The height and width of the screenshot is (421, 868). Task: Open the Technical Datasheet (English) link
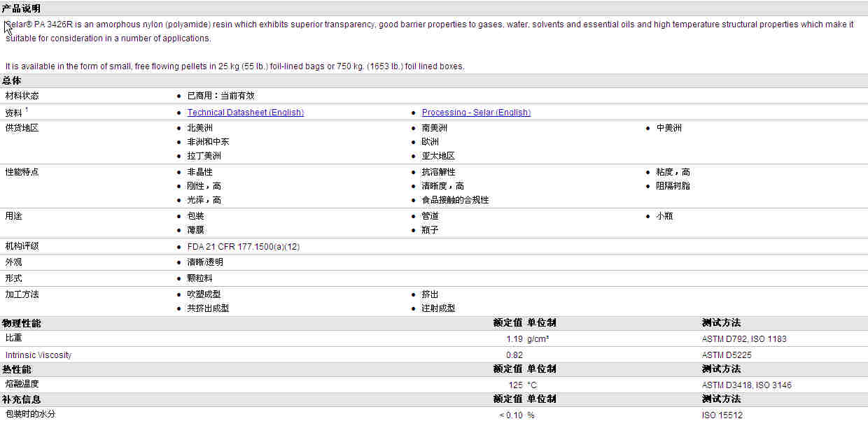pyautogui.click(x=245, y=113)
